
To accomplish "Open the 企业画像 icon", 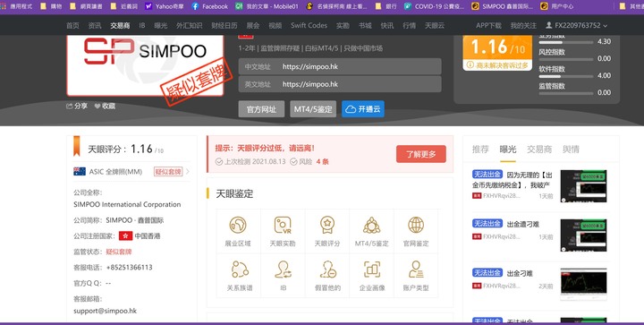I will 372,269.
